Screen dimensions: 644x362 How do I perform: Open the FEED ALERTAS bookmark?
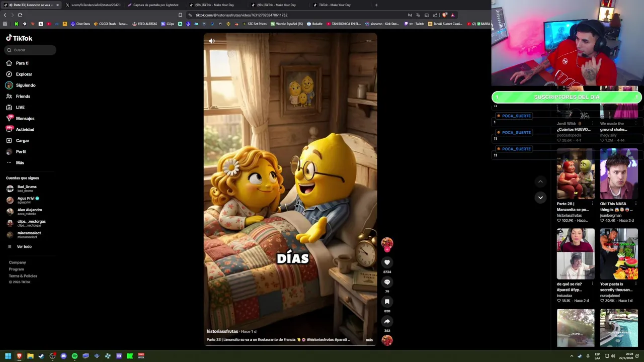pyautogui.click(x=145, y=24)
